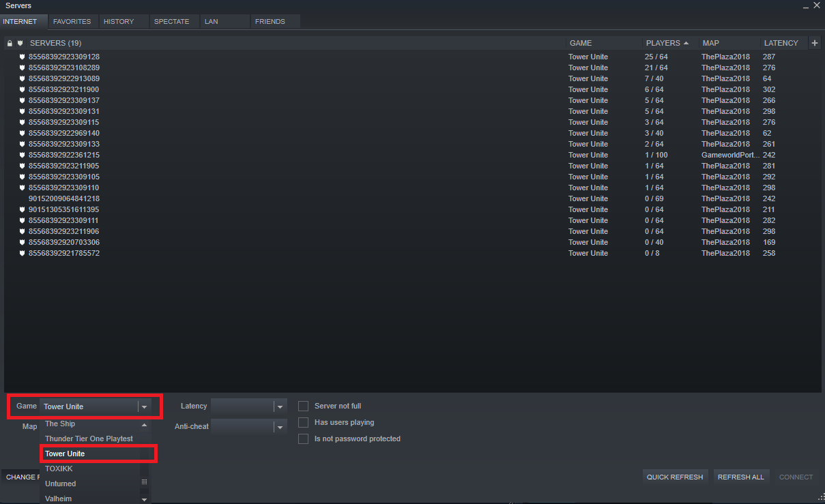Click shield icon of server 85568392920703306

click(22, 242)
